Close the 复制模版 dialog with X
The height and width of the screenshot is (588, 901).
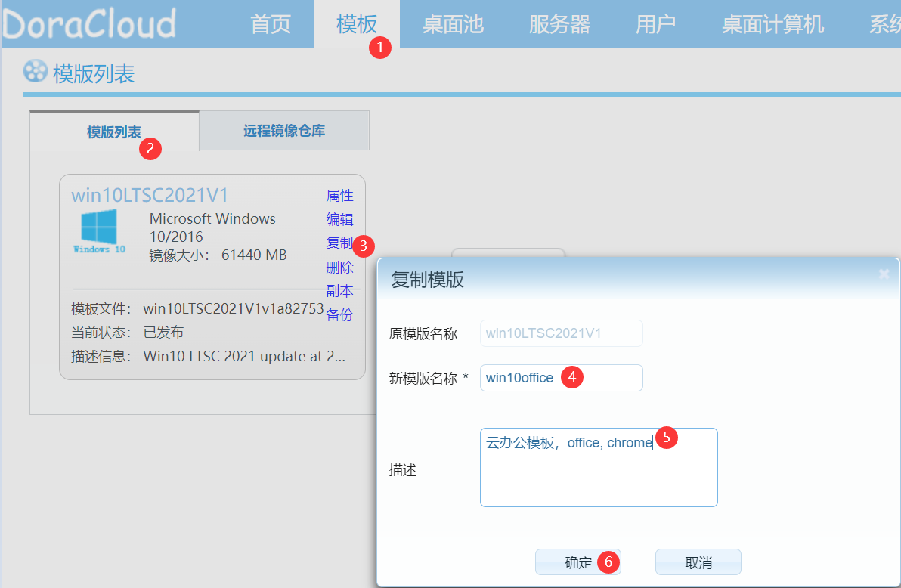coord(884,274)
